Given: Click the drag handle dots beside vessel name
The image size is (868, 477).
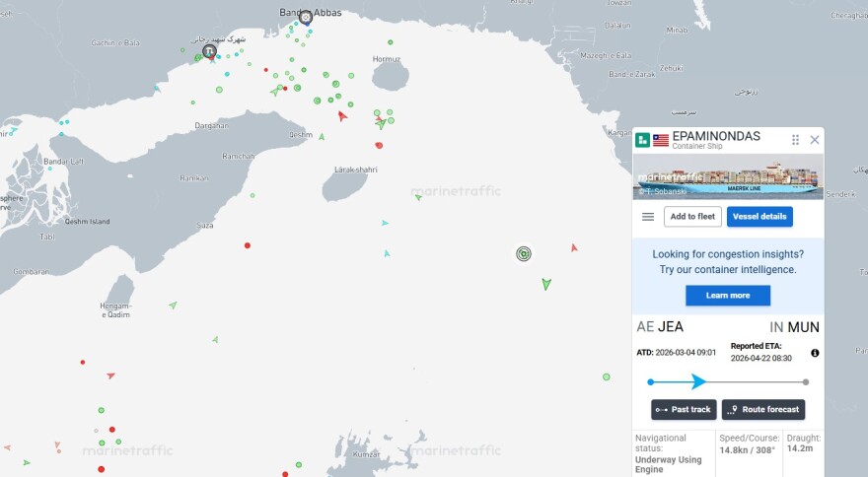Looking at the screenshot, I should click(x=795, y=140).
